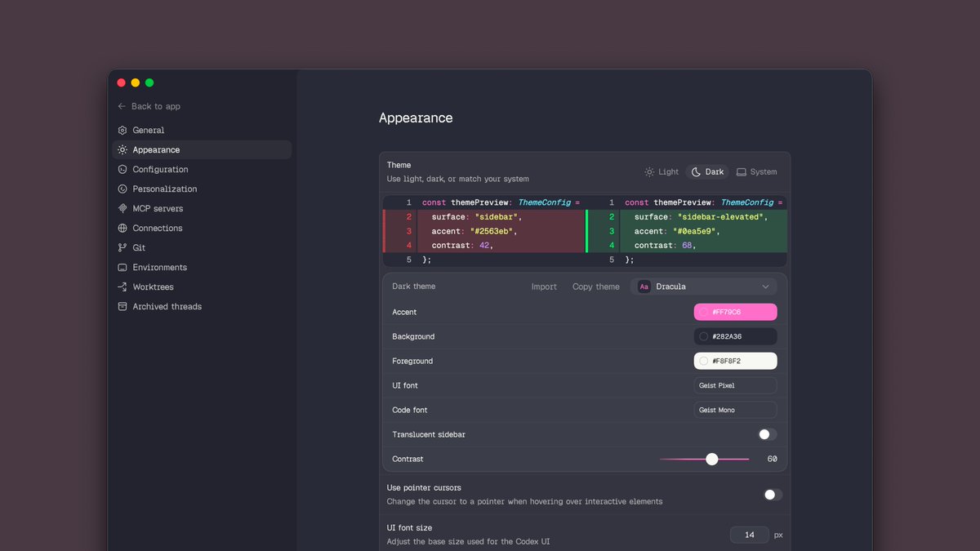Open Connections settings page
This screenshot has height=551, width=980.
202,229
